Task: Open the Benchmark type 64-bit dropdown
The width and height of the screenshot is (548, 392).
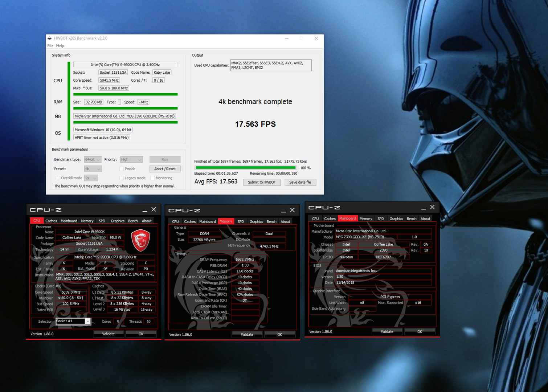Action: [x=92, y=159]
